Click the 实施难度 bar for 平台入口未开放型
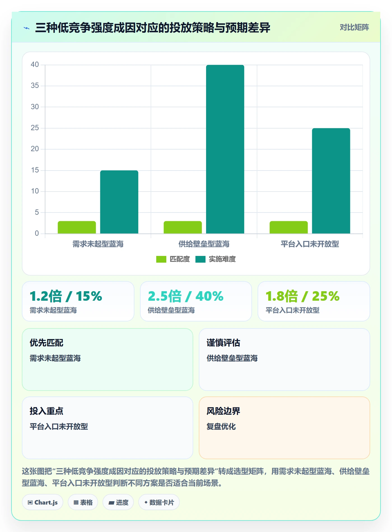 click(331, 181)
